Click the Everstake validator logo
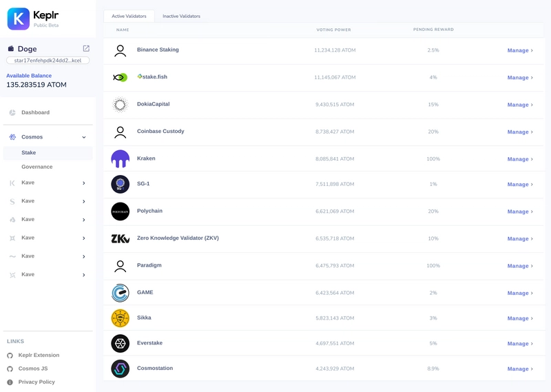551x392 pixels. coord(120,343)
